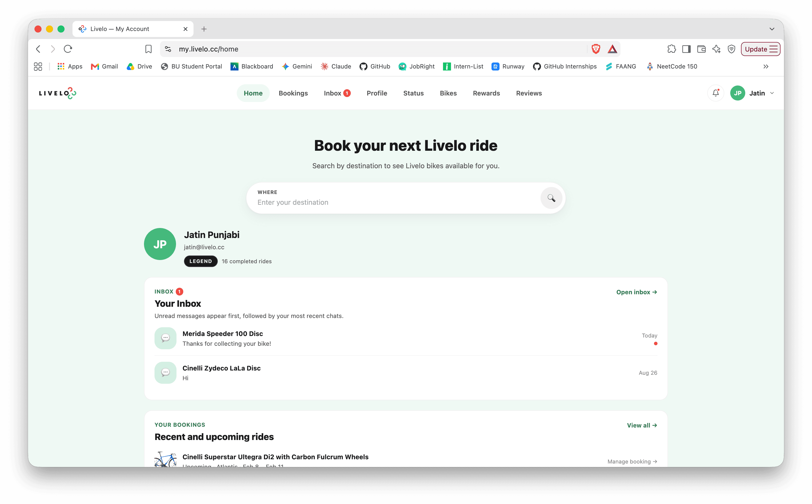Open the GitHub Internships bookmark
This screenshot has width=812, height=504.
point(565,66)
